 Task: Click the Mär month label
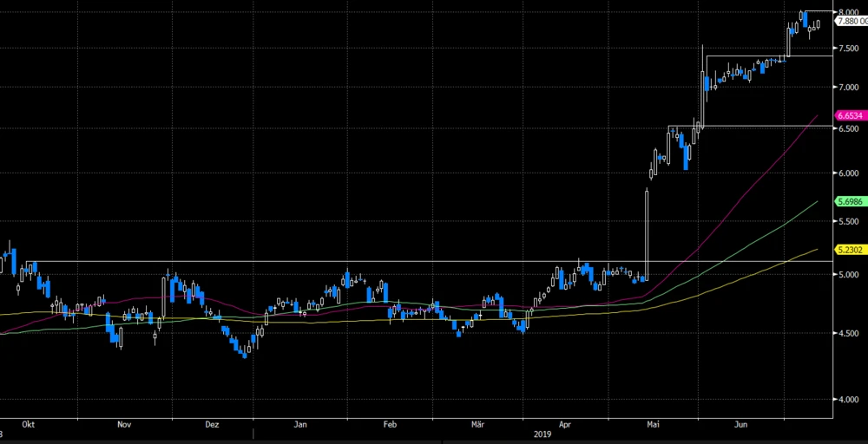(x=477, y=425)
